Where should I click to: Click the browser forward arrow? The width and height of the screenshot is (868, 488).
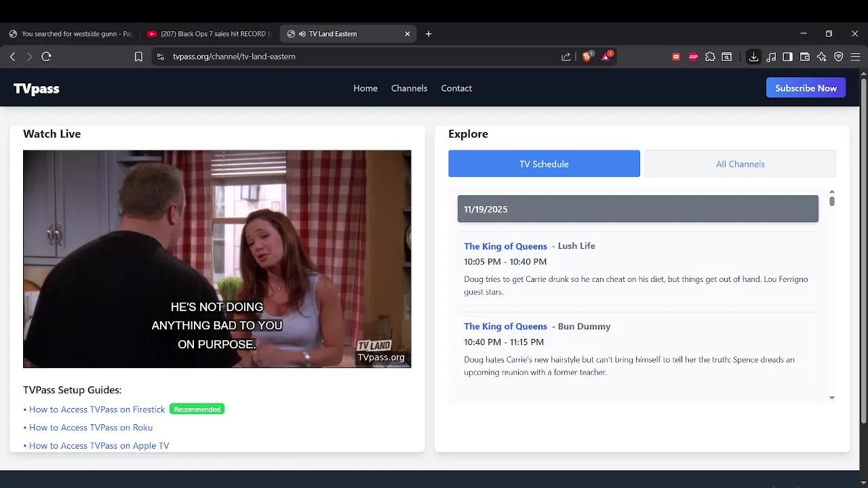29,57
